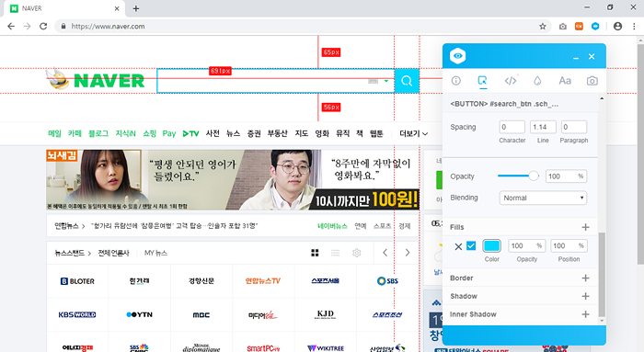Screen dimensions: 644x352
Task: Show next newsstand page
Action: click(407, 253)
